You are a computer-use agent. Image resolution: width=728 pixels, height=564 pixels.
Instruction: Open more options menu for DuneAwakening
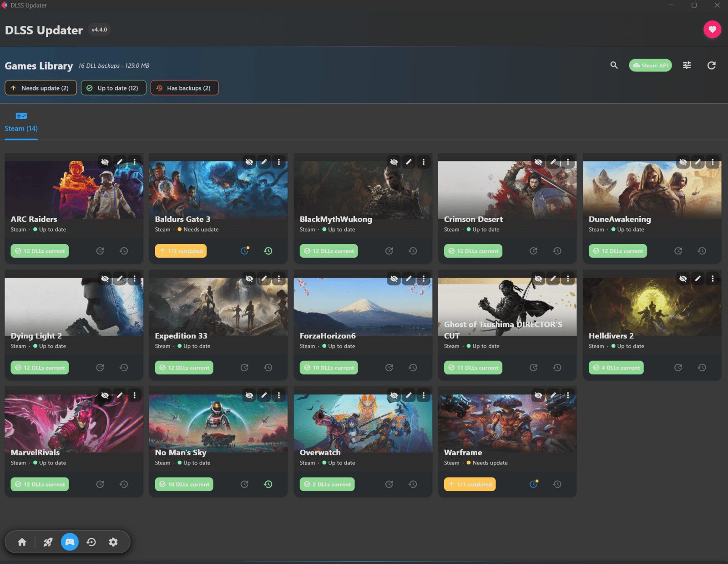[713, 161]
